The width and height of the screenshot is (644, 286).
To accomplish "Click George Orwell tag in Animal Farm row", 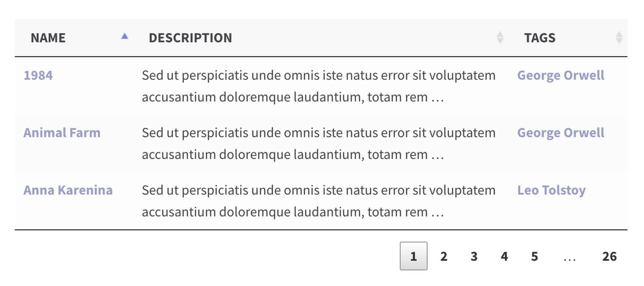I will pyautogui.click(x=560, y=133).
